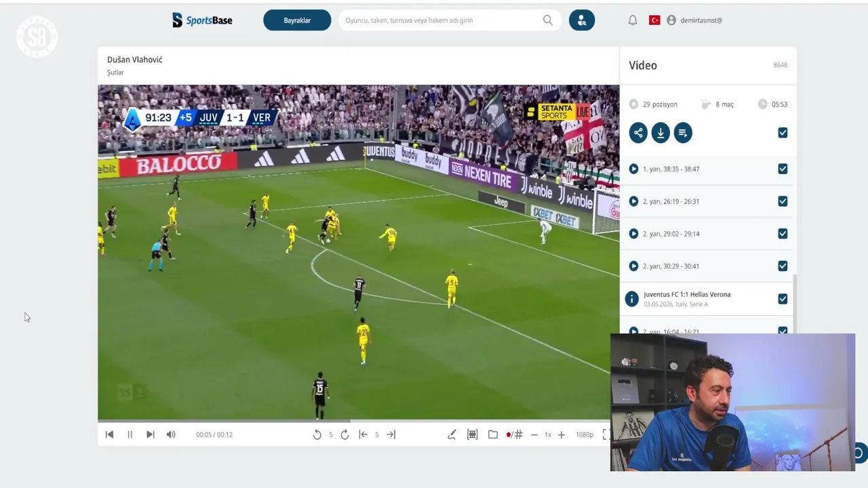Click clip label 2. yarı, 29:02 - 29:14
This screenshot has width=868, height=488.
671,234
